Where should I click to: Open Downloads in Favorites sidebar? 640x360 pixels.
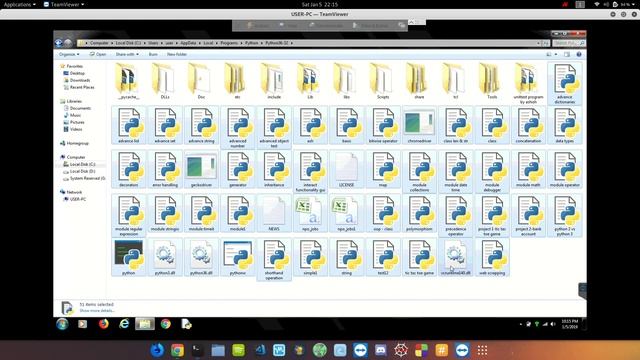[x=77, y=80]
